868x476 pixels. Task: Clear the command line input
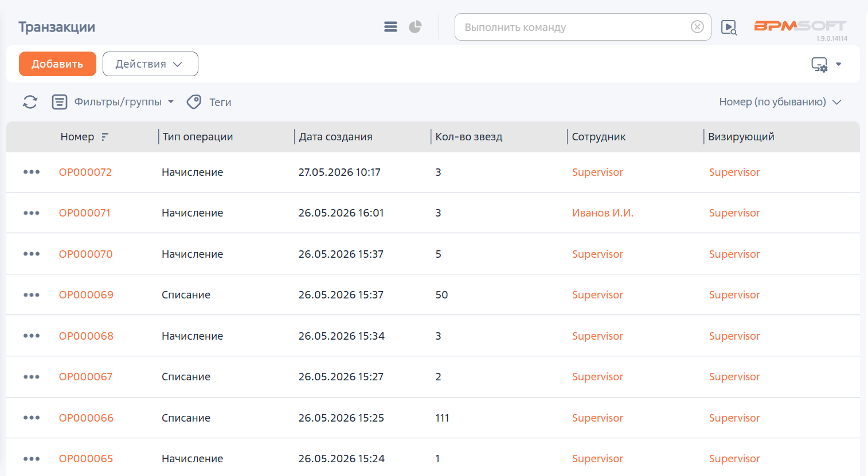click(697, 27)
